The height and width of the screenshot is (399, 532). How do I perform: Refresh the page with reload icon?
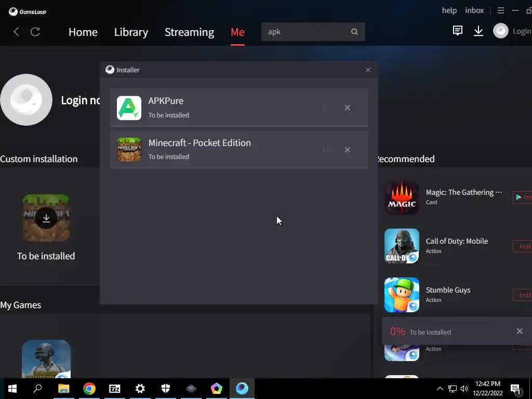(x=35, y=32)
